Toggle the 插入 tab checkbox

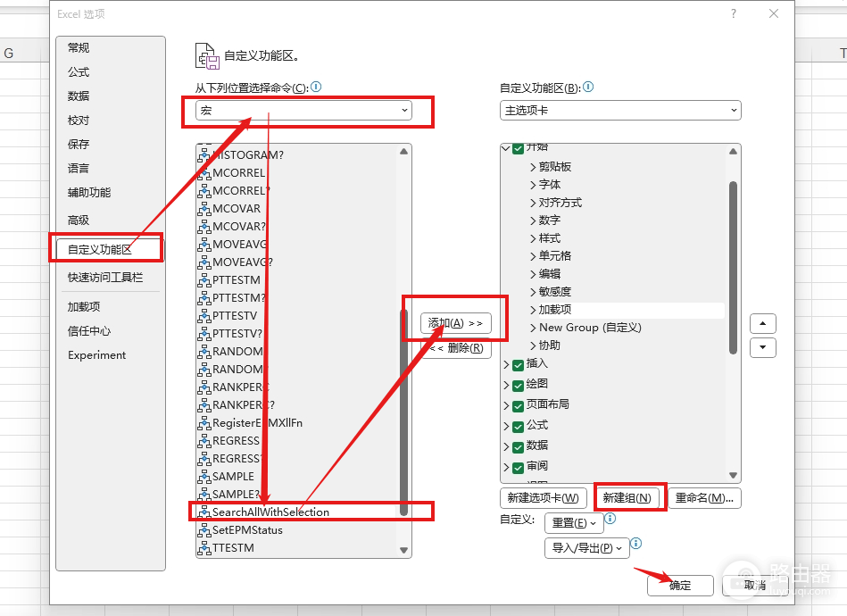pos(518,365)
